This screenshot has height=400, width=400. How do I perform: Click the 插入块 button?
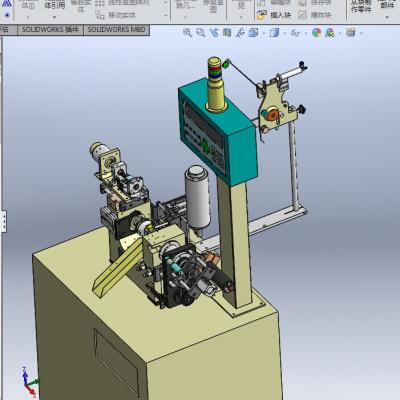274,15
